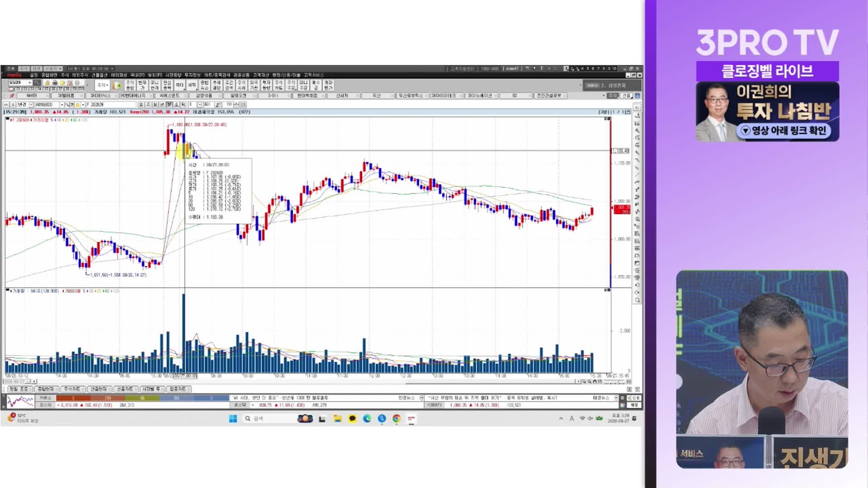Viewport: 868px width, 488px height.
Task: Click the printer icon in top toolbar
Action: (55, 83)
